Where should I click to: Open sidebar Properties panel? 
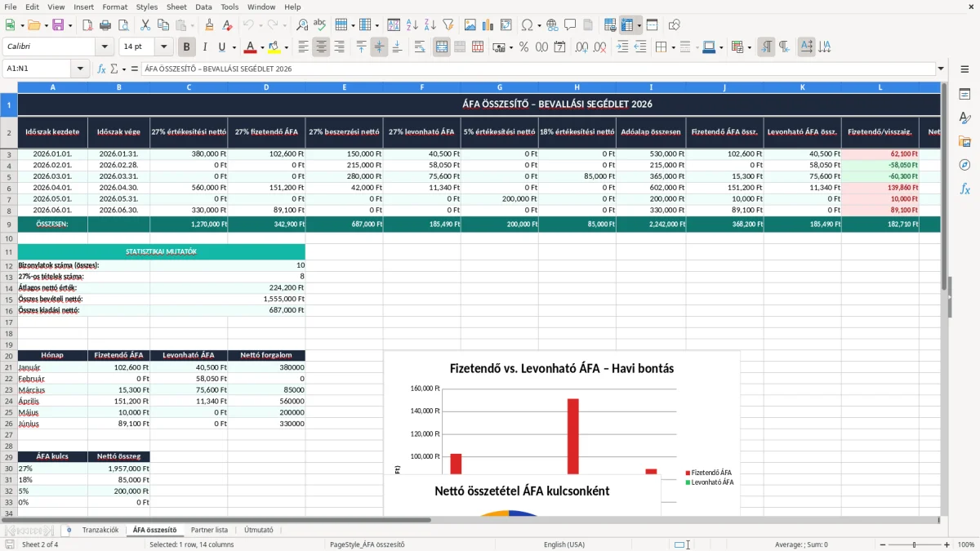click(964, 95)
